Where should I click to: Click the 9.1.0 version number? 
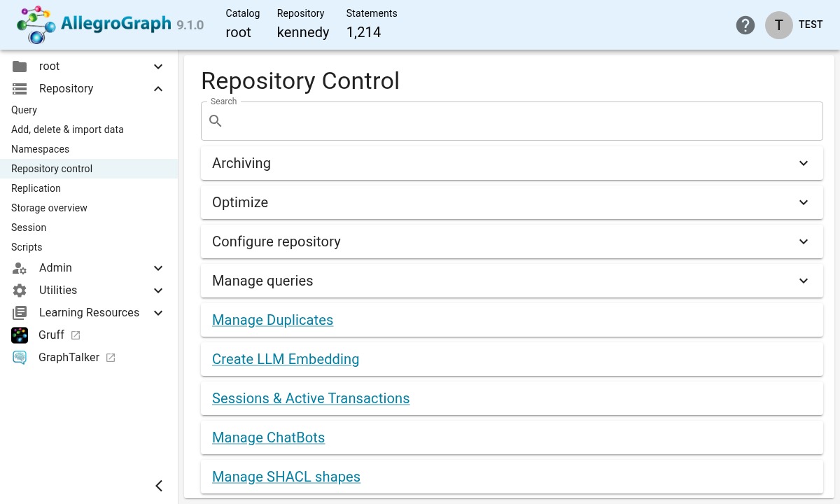(190, 25)
